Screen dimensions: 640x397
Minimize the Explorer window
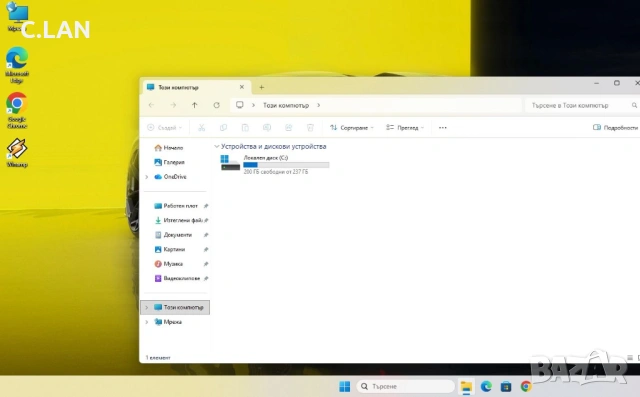[x=596, y=83]
